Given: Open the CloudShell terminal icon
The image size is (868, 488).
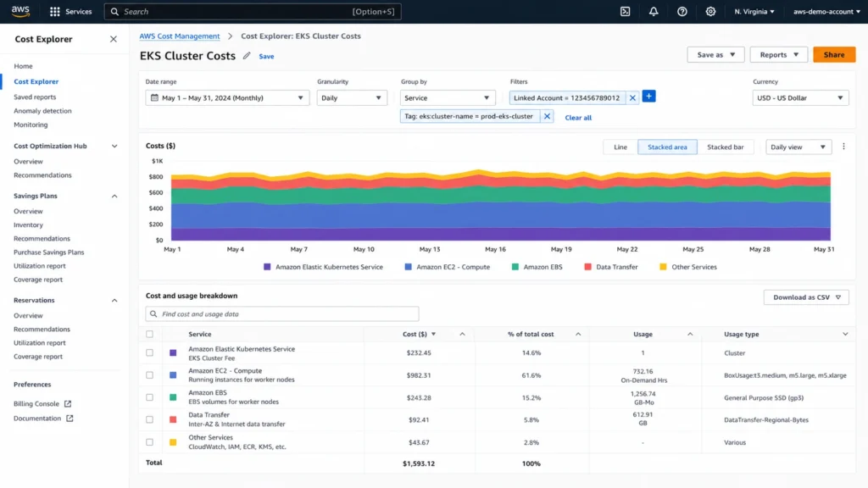Looking at the screenshot, I should click(625, 12).
